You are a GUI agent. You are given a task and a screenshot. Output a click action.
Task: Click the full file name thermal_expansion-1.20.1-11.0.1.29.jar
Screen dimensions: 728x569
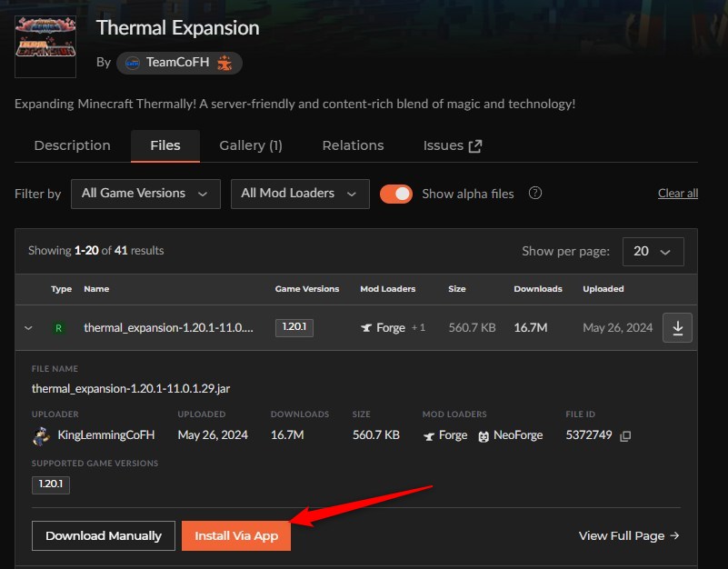(x=131, y=389)
